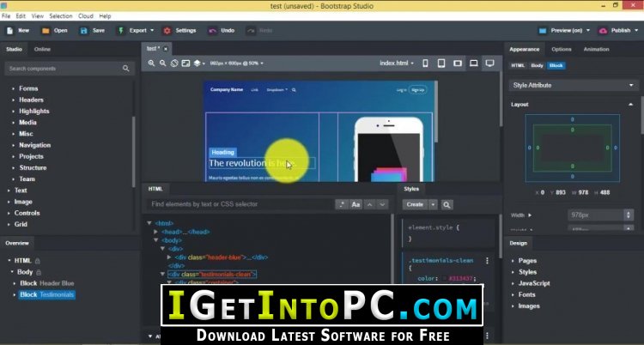The image size is (644, 345).
Task: Switch to the phone preview size
Action: (426, 64)
